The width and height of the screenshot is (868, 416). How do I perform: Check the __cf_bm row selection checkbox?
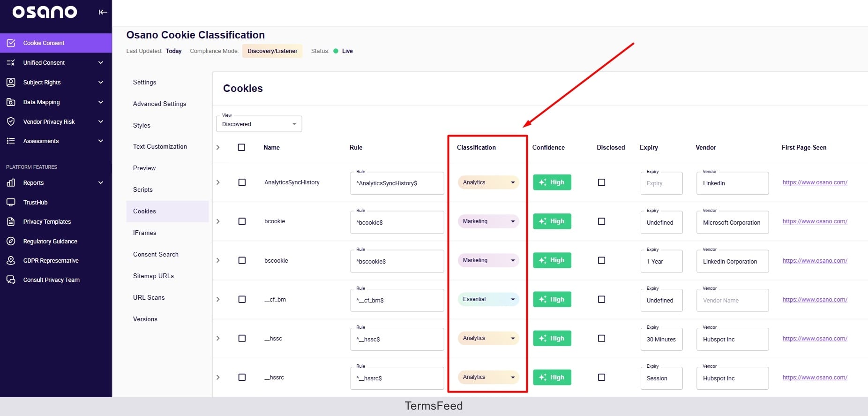242,299
